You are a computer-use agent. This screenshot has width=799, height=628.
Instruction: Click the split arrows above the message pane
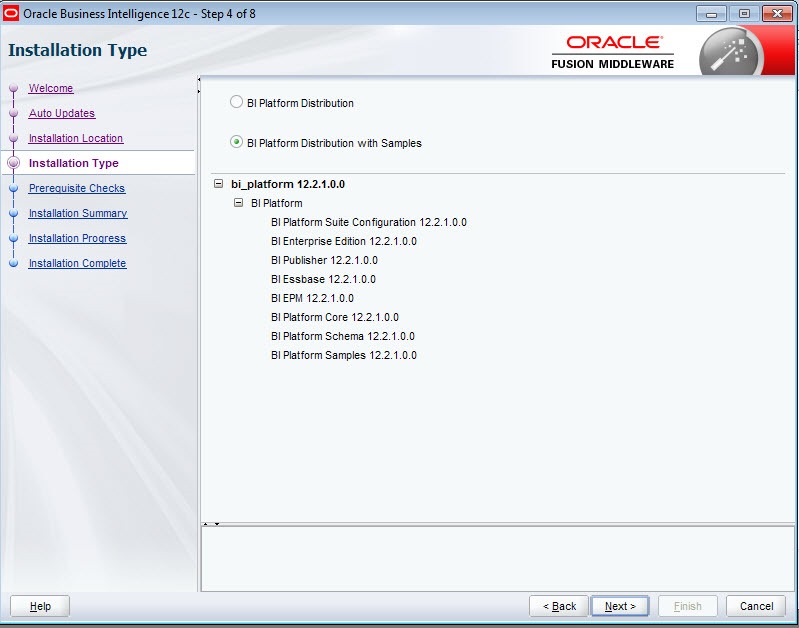[x=211, y=524]
